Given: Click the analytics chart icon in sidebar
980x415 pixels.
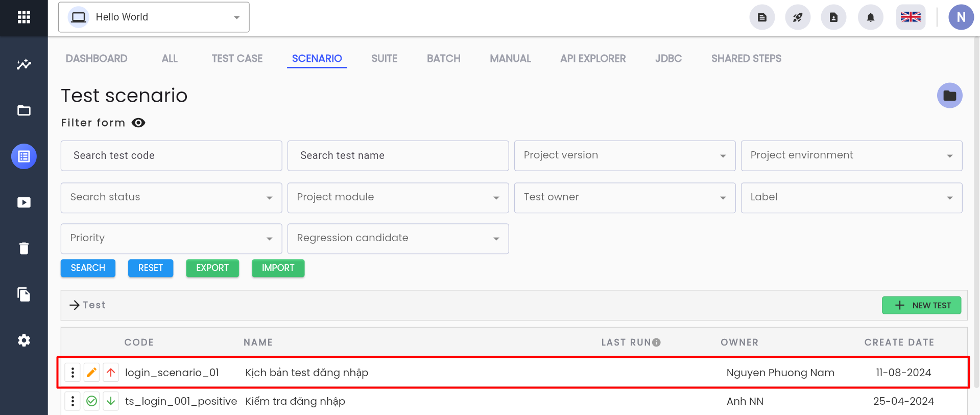Looking at the screenshot, I should (x=23, y=64).
